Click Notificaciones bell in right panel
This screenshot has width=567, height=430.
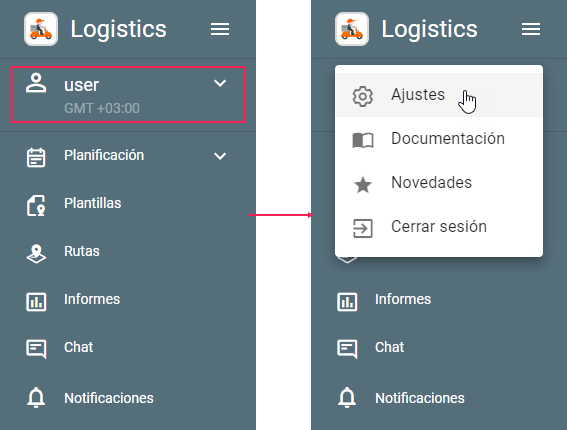pyautogui.click(x=347, y=397)
